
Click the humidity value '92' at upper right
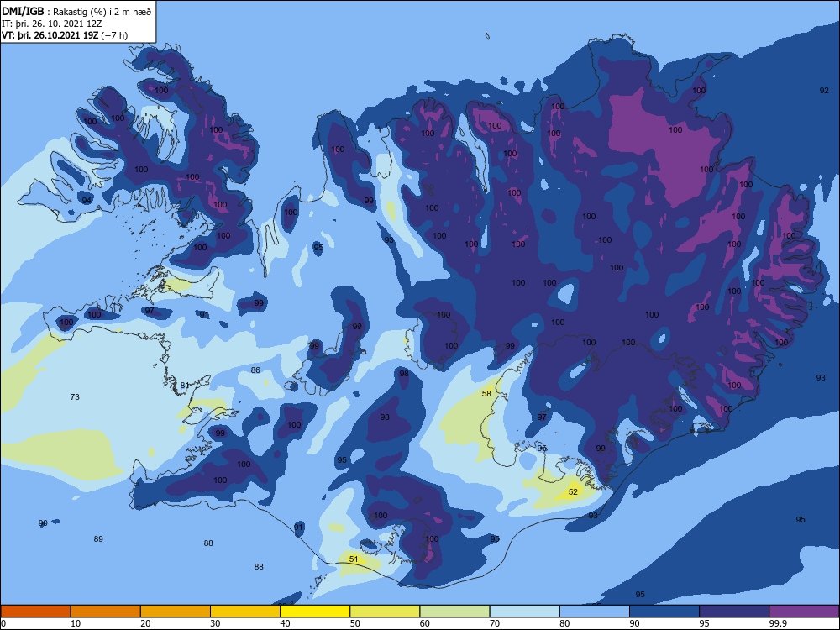coord(824,91)
